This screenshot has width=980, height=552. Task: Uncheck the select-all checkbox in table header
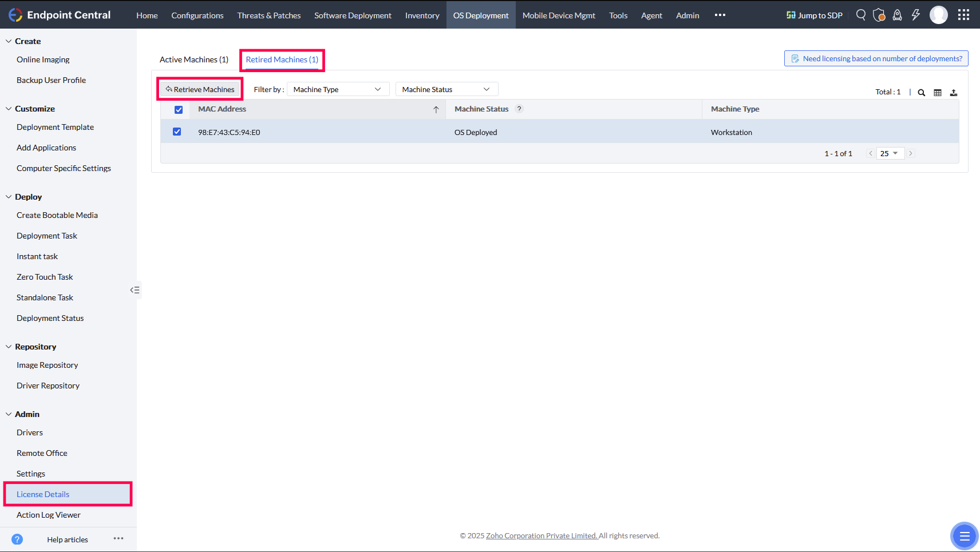(179, 109)
